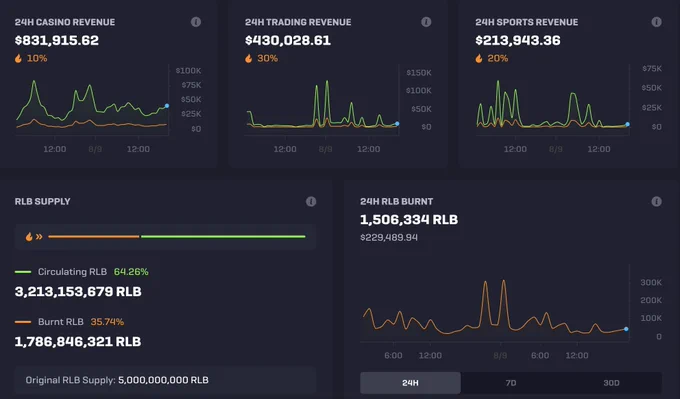Select the 24H time range tab

tap(410, 383)
